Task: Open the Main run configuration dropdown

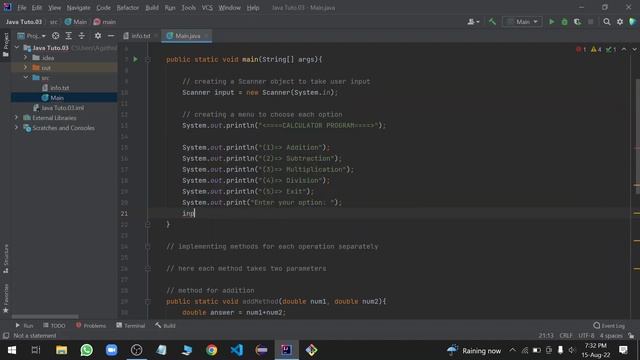Action: (522, 22)
